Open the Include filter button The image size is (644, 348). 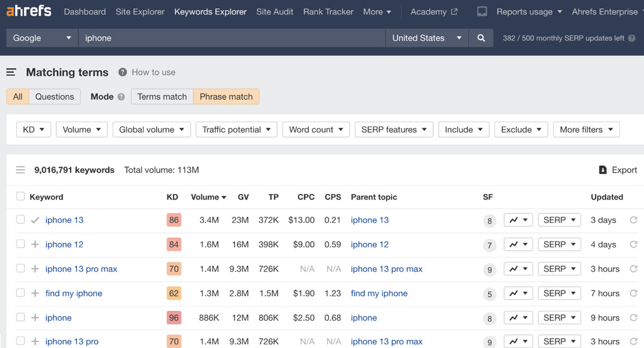[464, 130]
